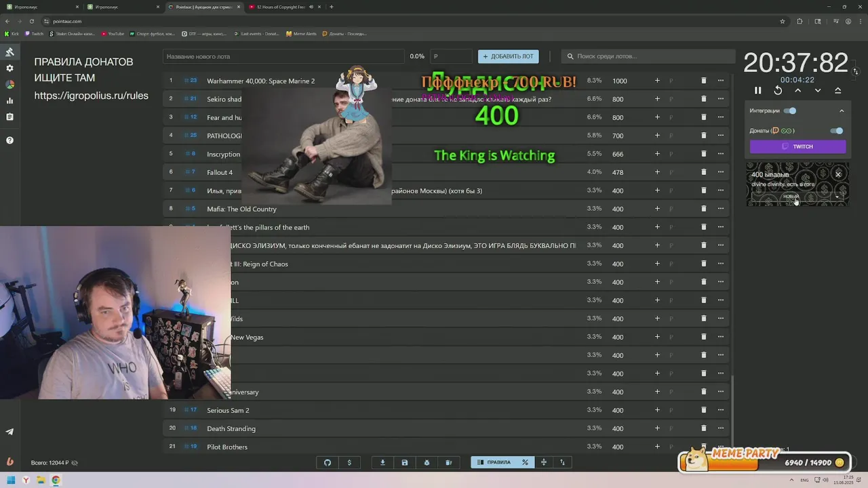868x488 pixels.
Task: Switch to the second Игрополиус browser tab
Action: (125, 7)
